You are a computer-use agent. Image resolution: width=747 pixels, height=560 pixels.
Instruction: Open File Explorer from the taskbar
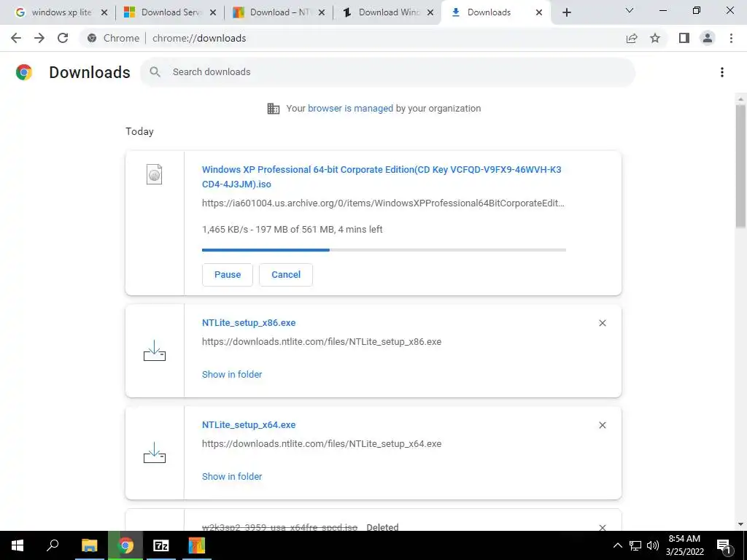[x=90, y=545]
